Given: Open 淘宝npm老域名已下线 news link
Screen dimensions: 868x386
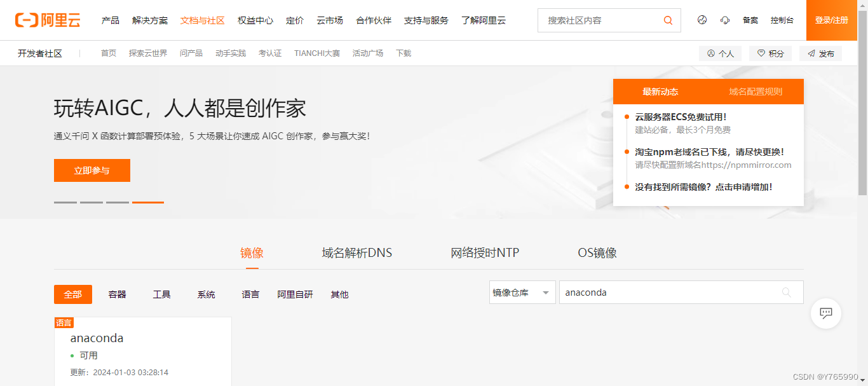Looking at the screenshot, I should pos(710,152).
